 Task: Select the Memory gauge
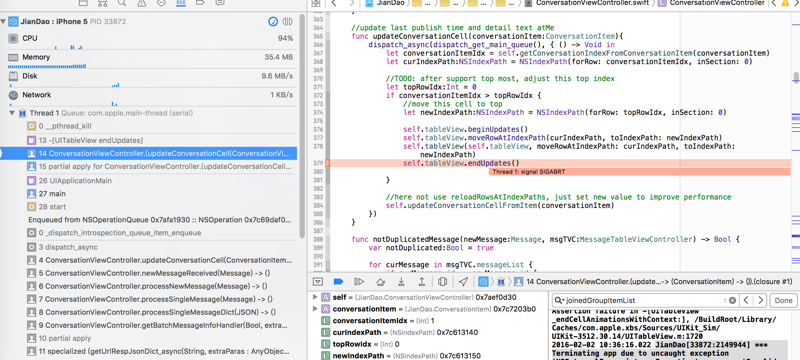151,59
